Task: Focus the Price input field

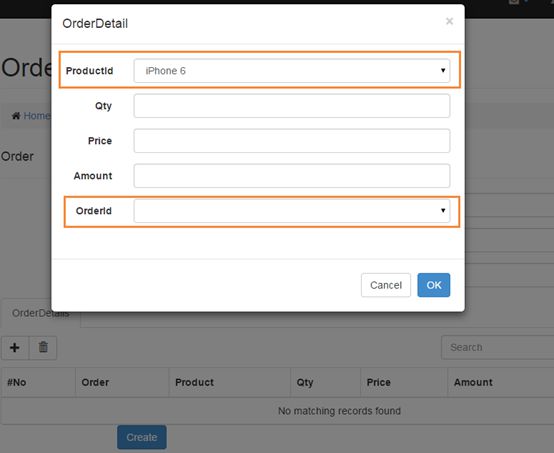Action: [x=291, y=141]
